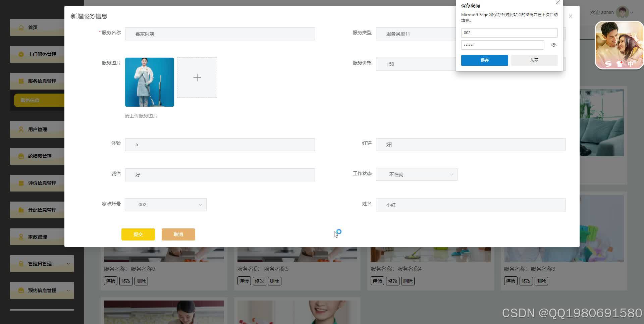Click the 评价信息管理 list icon
Viewport: 644px width, 324px height.
pos(21,183)
